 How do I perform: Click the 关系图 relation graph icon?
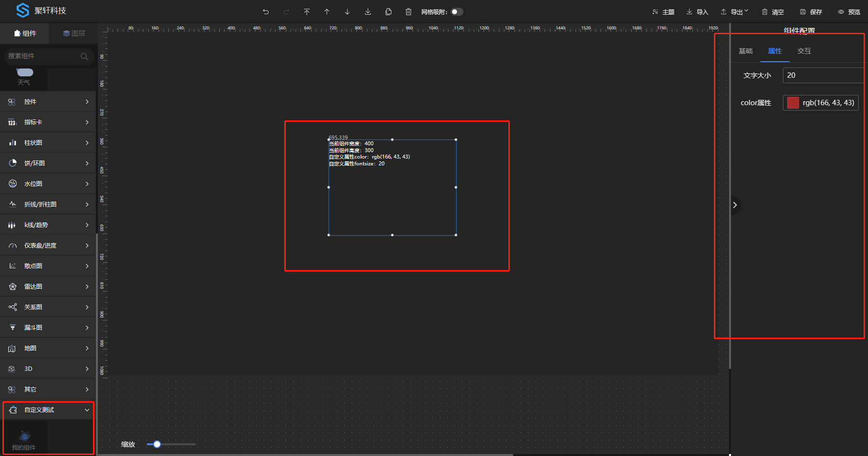point(13,307)
